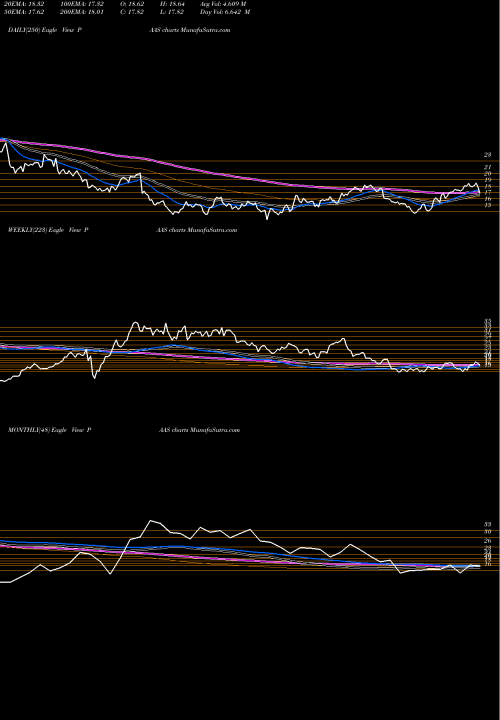
Task: Click the 15 price label on daily chart
Action: click(487, 205)
